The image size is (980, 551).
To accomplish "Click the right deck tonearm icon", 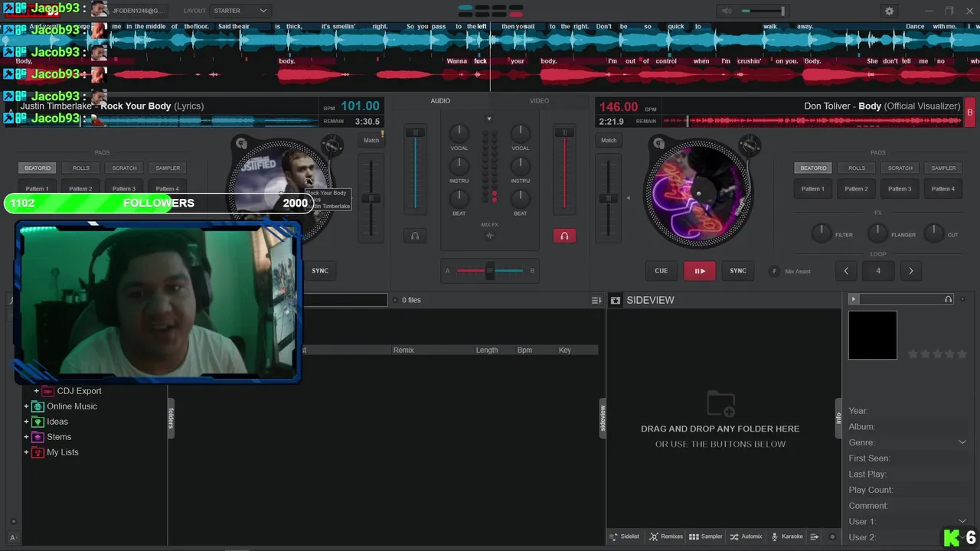I will coord(750,145).
